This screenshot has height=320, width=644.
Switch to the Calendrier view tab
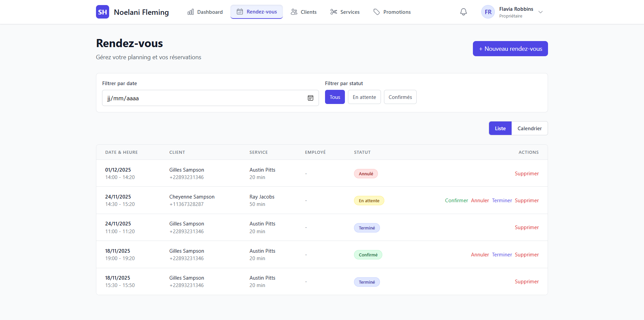529,128
